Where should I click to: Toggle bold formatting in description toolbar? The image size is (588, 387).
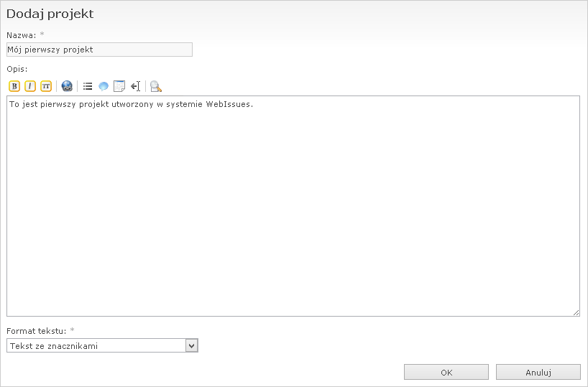tap(14, 86)
